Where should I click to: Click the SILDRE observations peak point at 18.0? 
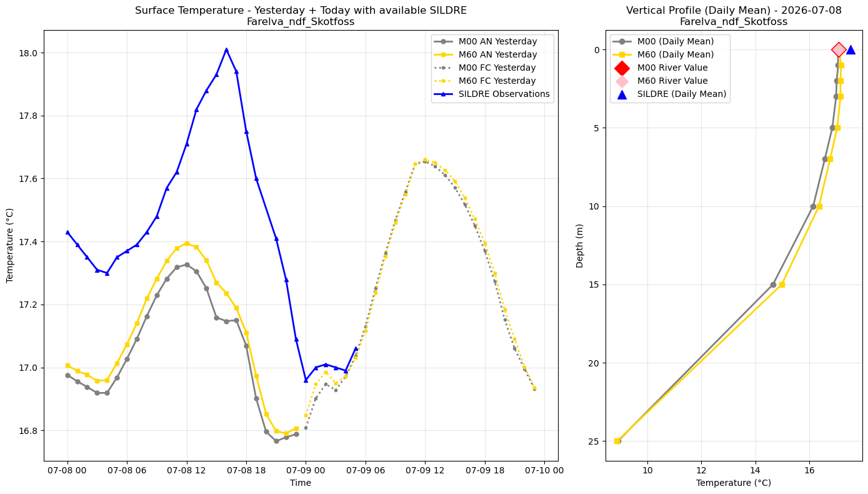point(226,49)
